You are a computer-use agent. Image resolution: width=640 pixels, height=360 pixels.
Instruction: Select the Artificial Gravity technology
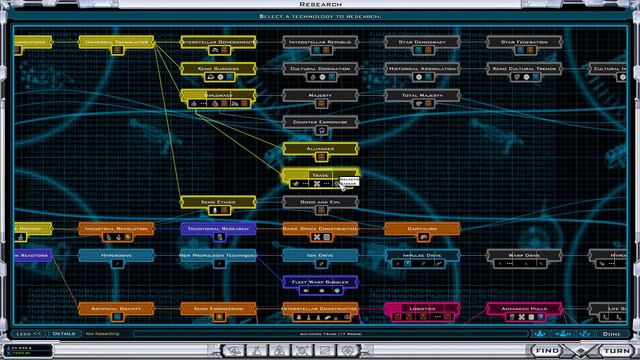116,309
